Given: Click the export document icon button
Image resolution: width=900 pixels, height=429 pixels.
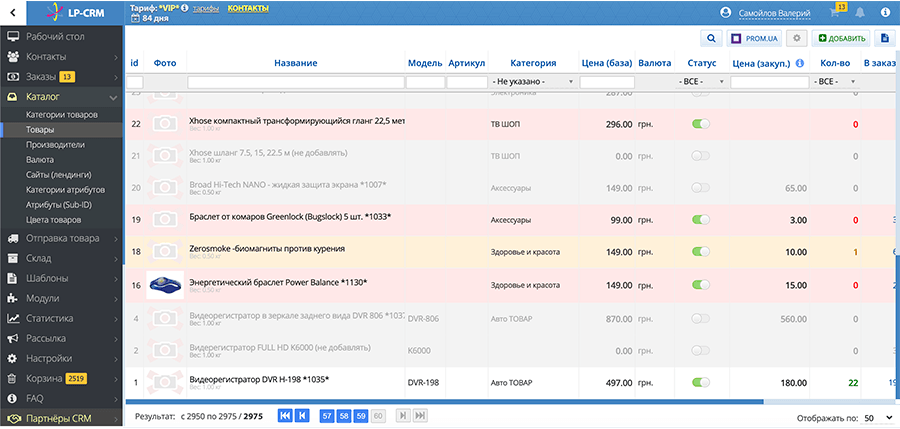Looking at the screenshot, I should point(885,38).
